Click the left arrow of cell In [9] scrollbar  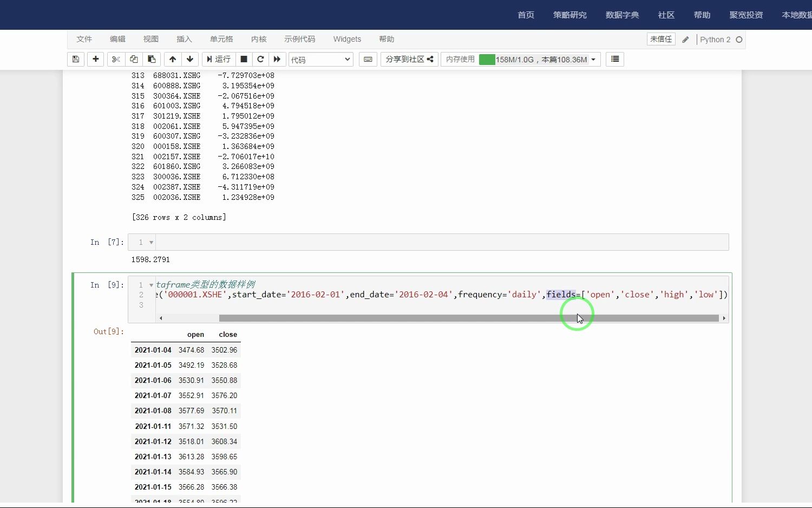pos(161,318)
